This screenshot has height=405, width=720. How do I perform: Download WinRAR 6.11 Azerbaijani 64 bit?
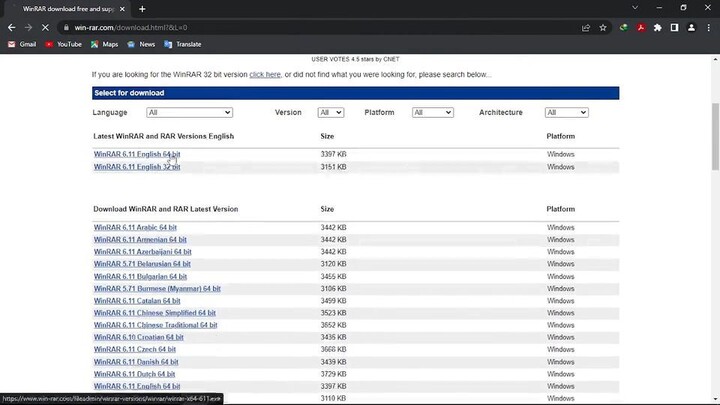[x=142, y=252]
